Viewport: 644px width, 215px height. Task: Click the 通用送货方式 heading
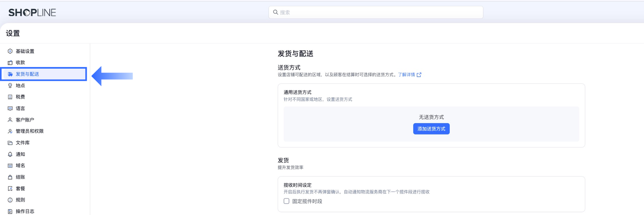click(x=297, y=92)
